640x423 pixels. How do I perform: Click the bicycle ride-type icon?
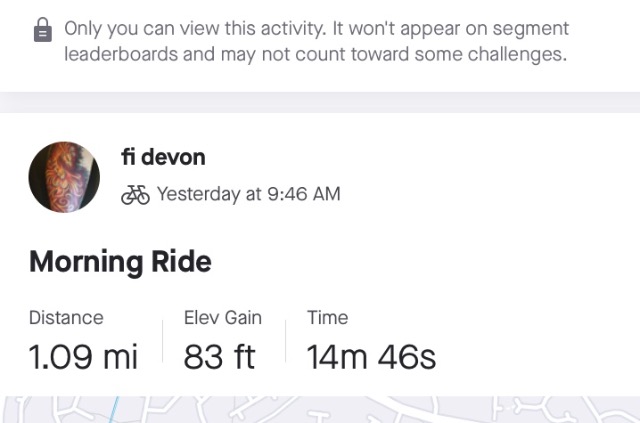pos(136,194)
